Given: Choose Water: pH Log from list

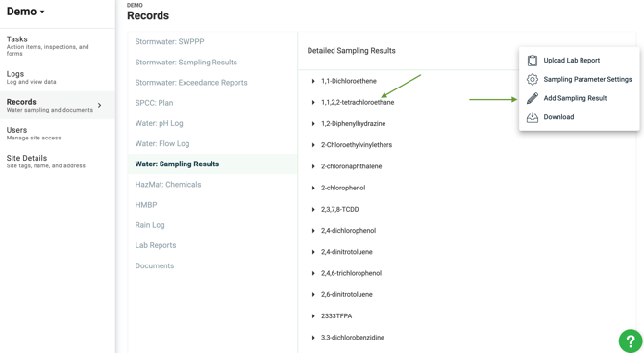Looking at the screenshot, I should click(x=159, y=123).
